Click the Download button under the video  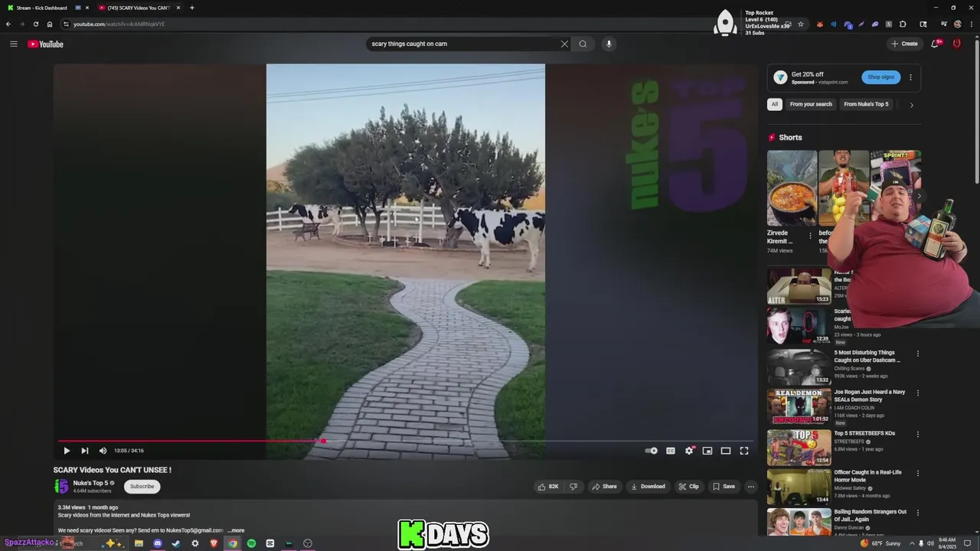[x=648, y=487]
